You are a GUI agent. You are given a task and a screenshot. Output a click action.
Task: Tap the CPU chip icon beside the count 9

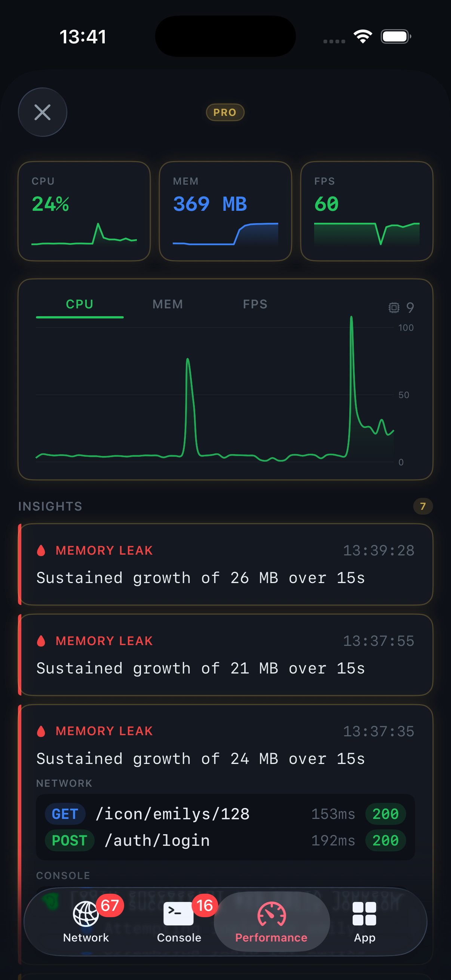pos(395,307)
